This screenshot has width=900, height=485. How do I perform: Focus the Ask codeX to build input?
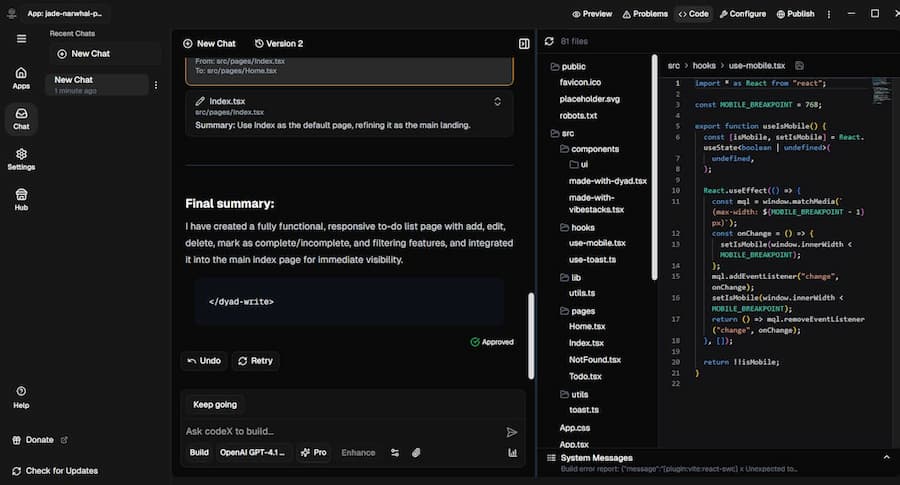click(x=342, y=431)
